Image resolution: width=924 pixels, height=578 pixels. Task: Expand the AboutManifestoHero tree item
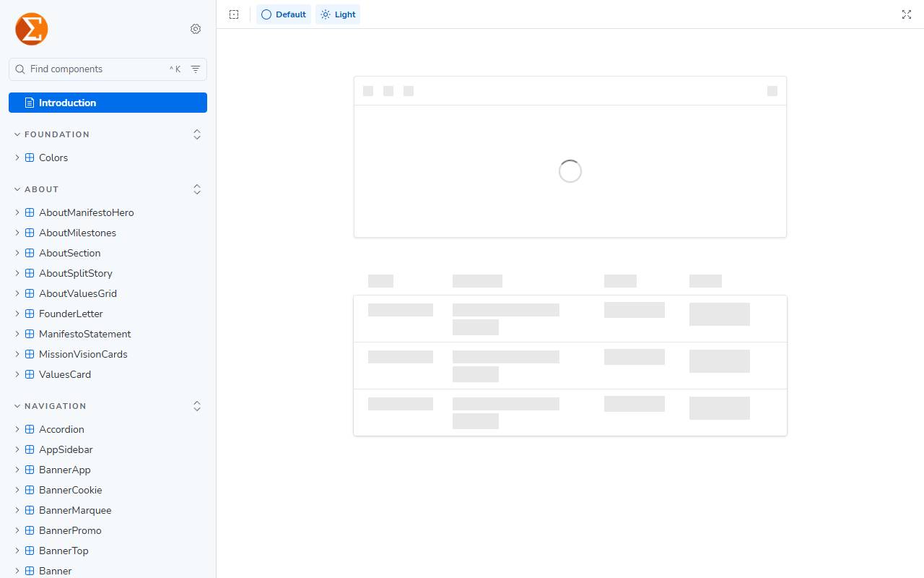tap(17, 212)
